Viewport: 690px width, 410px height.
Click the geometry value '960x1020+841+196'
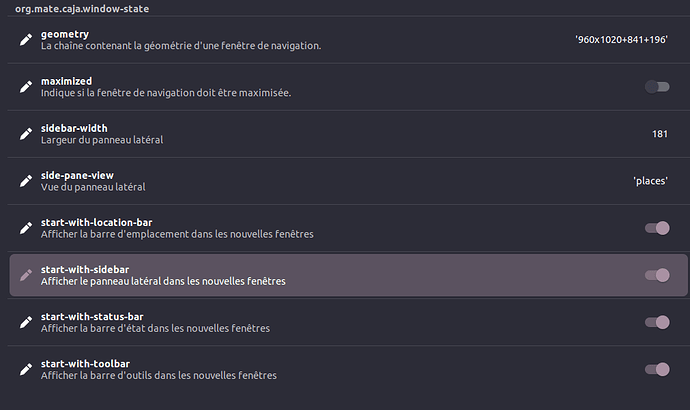click(621, 40)
